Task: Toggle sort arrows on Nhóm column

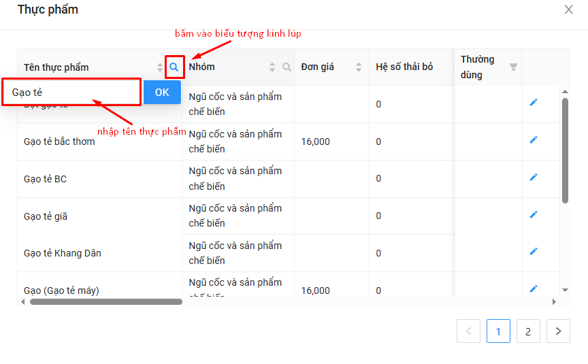Action: (x=272, y=67)
